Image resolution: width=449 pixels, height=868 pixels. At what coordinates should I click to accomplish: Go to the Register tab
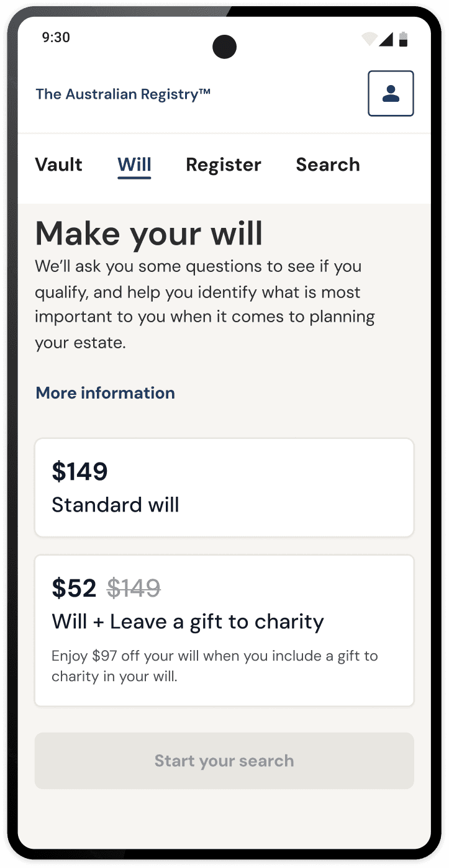(224, 165)
